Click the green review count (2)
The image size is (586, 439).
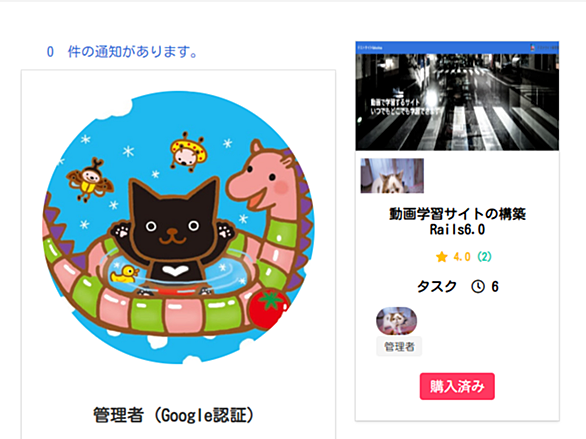(x=484, y=257)
